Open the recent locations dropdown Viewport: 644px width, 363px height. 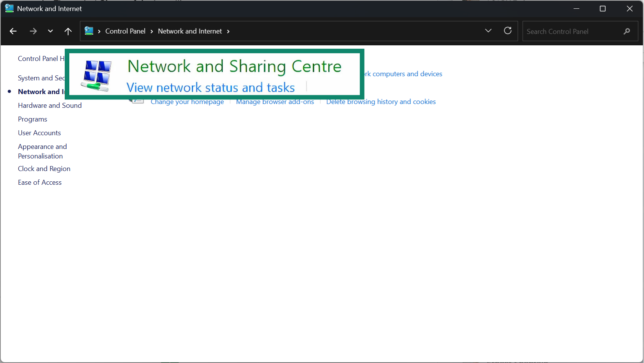tap(50, 31)
